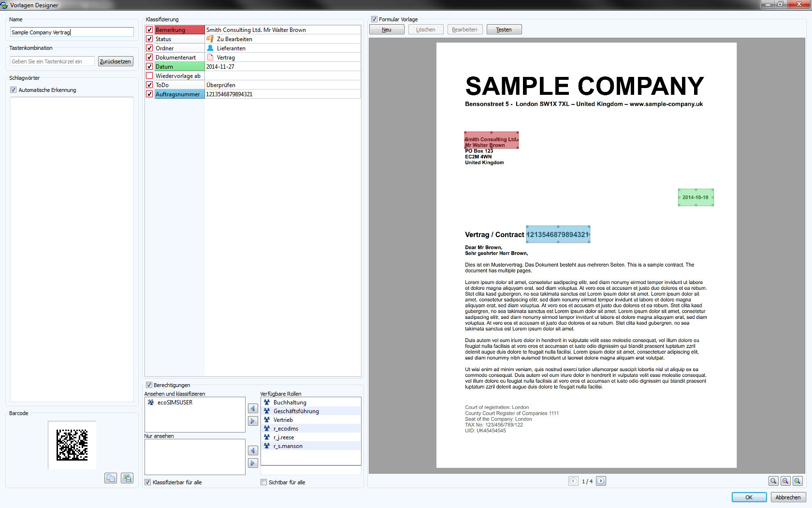Select ecoSIMSUSER in the classify list

(174, 403)
